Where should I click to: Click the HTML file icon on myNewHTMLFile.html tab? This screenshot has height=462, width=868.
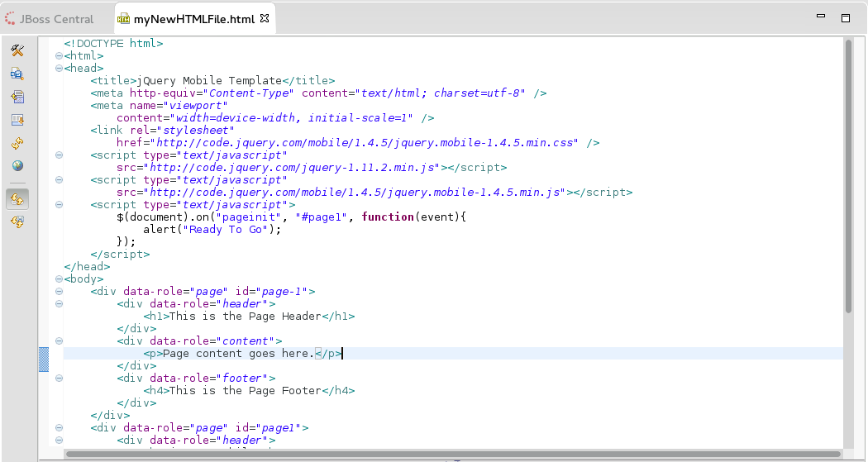pos(123,19)
